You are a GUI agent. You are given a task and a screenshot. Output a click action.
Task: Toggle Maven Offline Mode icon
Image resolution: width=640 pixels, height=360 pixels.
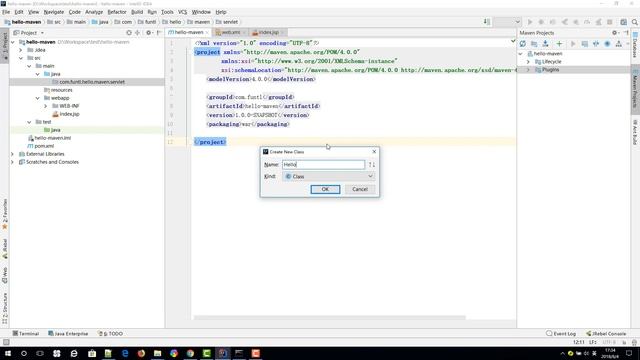(596, 44)
